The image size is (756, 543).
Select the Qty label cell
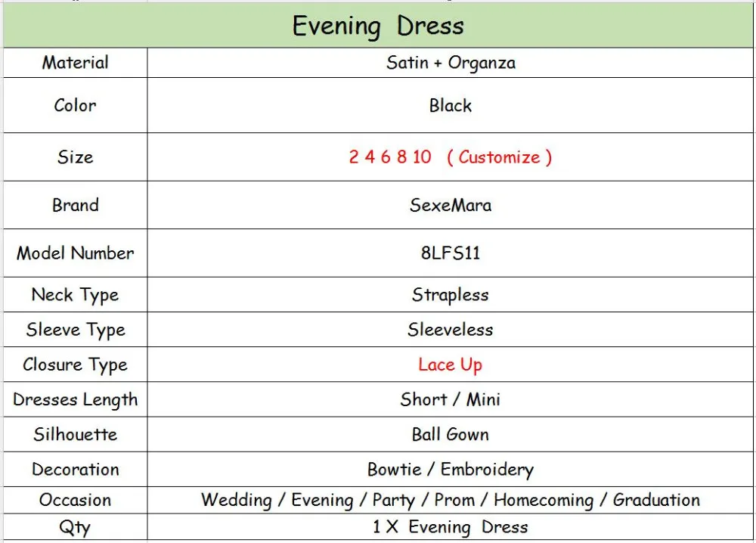[75, 526]
